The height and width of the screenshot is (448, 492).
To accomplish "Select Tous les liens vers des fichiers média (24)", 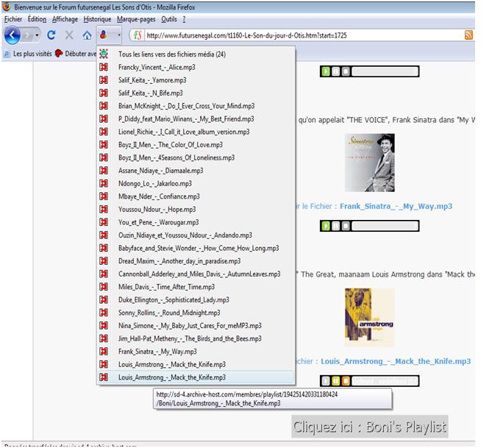I will [196, 54].
